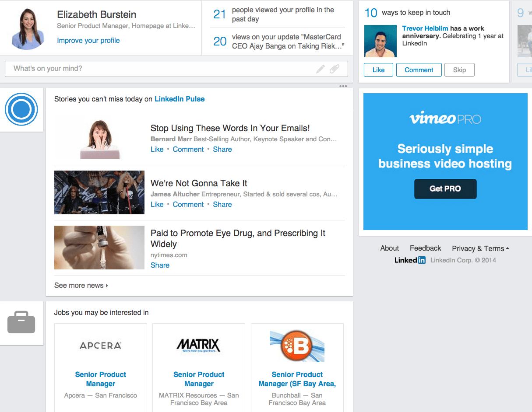Click the pencil icon to compose a post
Screen dimensions: 532x412
point(321,69)
